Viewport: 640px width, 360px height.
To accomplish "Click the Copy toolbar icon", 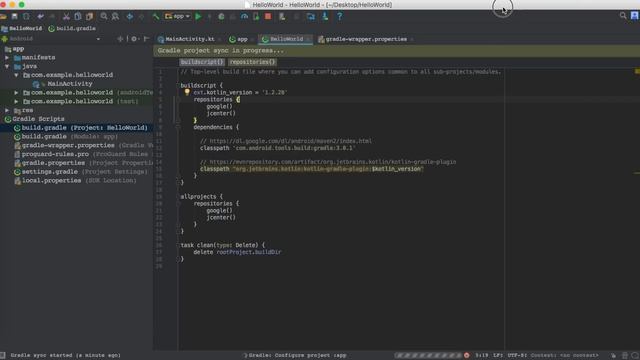I will (78, 17).
